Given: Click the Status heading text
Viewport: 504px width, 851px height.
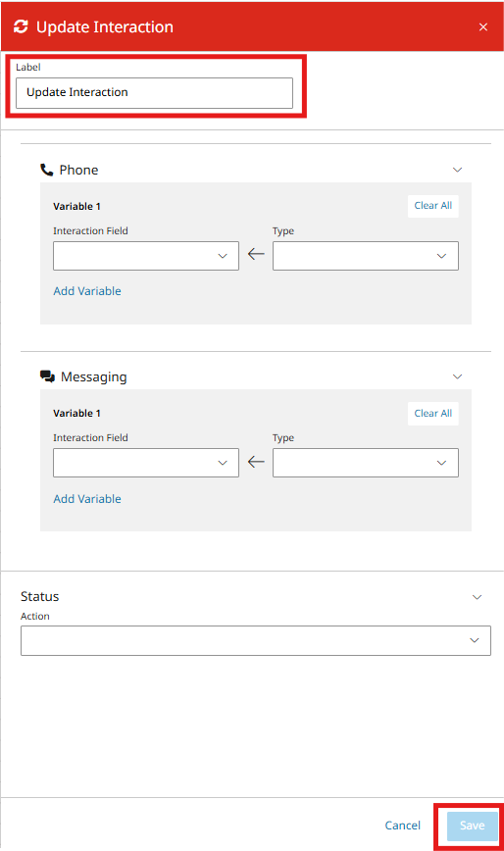Looking at the screenshot, I should coord(39,596).
